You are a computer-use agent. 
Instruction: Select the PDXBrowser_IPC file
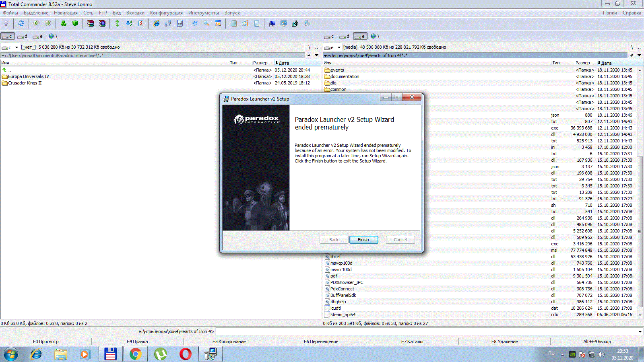(x=347, y=282)
